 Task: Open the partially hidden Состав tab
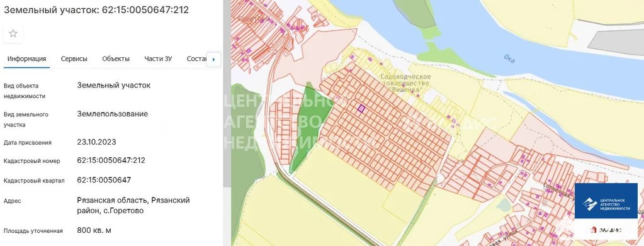click(x=196, y=59)
